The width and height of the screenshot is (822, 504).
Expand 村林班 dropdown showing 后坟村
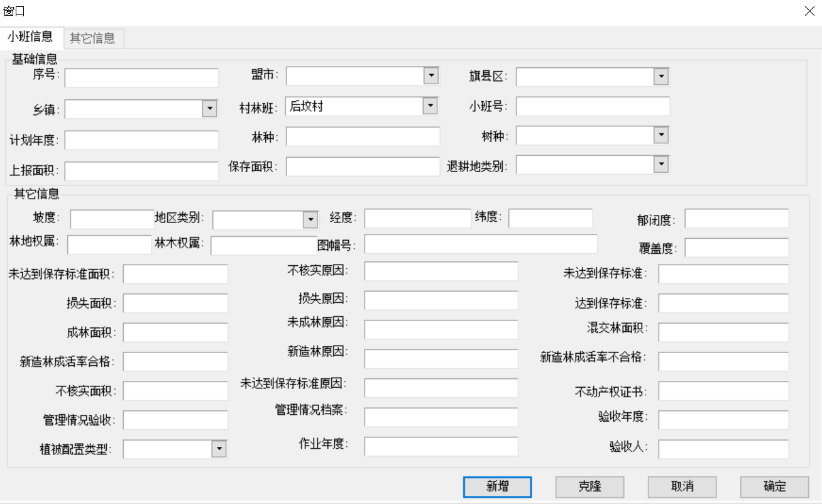[x=430, y=106]
